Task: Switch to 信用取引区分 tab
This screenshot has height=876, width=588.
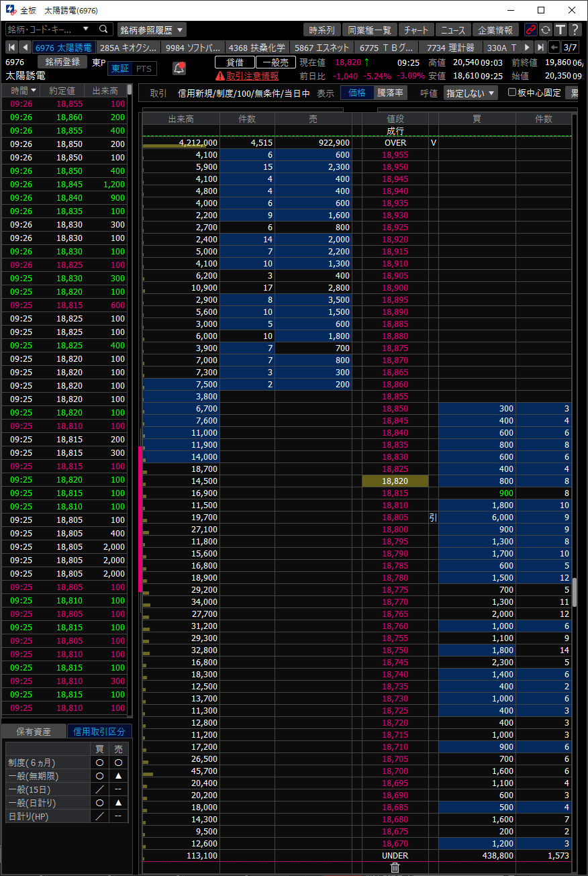Action: [x=99, y=732]
